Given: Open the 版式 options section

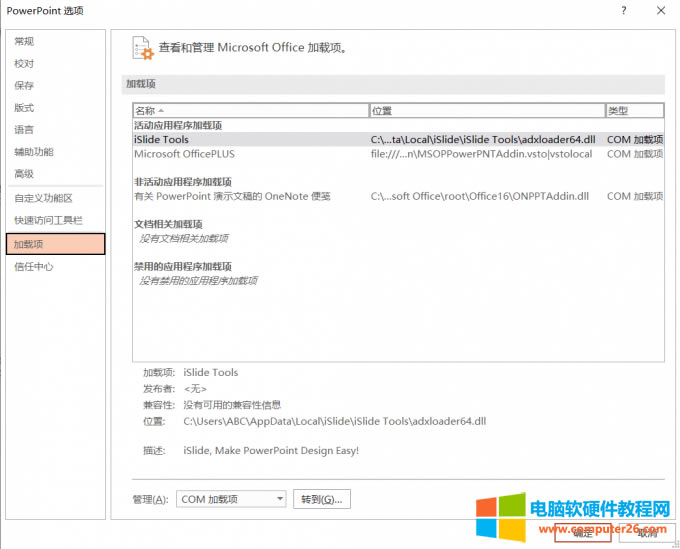Looking at the screenshot, I should (x=24, y=108).
